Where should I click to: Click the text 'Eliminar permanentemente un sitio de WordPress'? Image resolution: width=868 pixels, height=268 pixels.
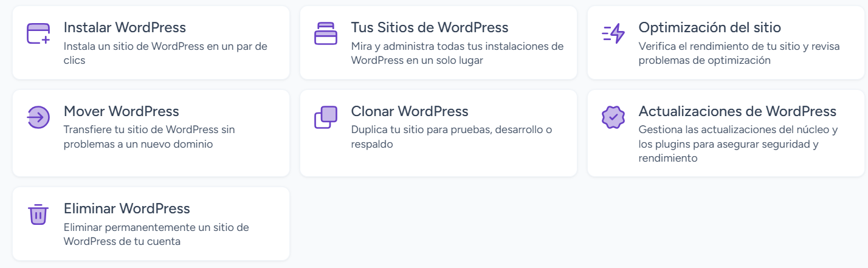tap(156, 235)
